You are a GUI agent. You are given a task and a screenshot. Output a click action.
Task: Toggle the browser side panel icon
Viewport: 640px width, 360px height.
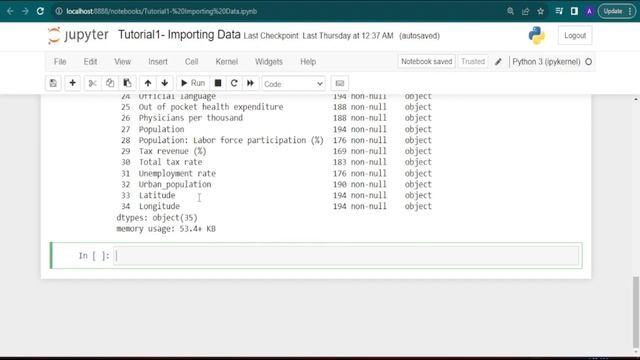click(x=574, y=11)
